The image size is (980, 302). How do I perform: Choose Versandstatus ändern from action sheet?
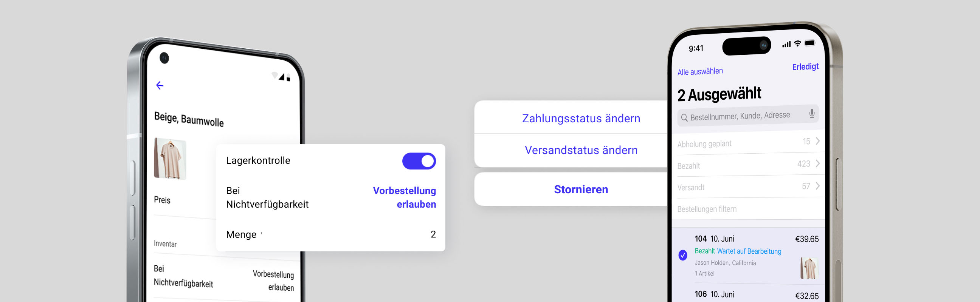click(x=581, y=150)
